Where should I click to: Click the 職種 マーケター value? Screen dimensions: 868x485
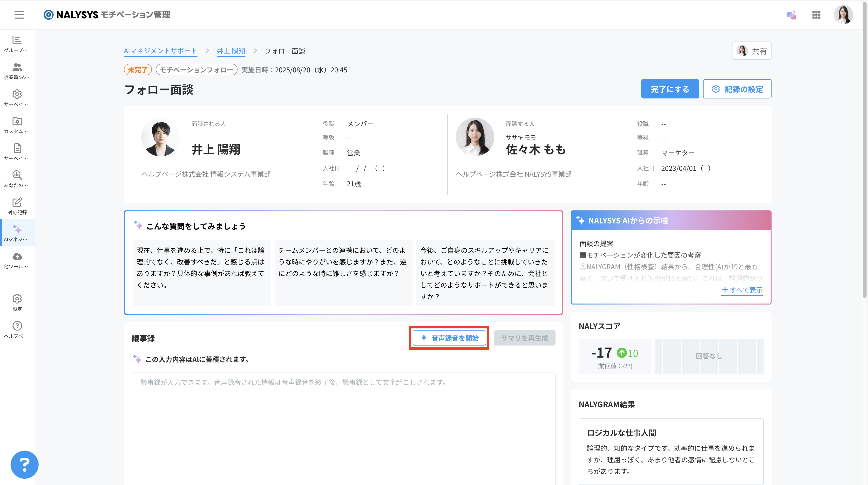click(x=678, y=153)
